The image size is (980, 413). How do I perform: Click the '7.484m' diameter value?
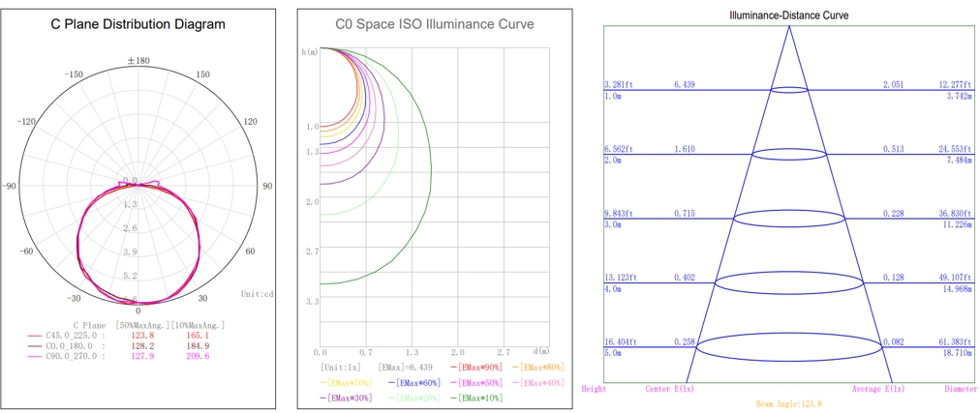point(959,161)
